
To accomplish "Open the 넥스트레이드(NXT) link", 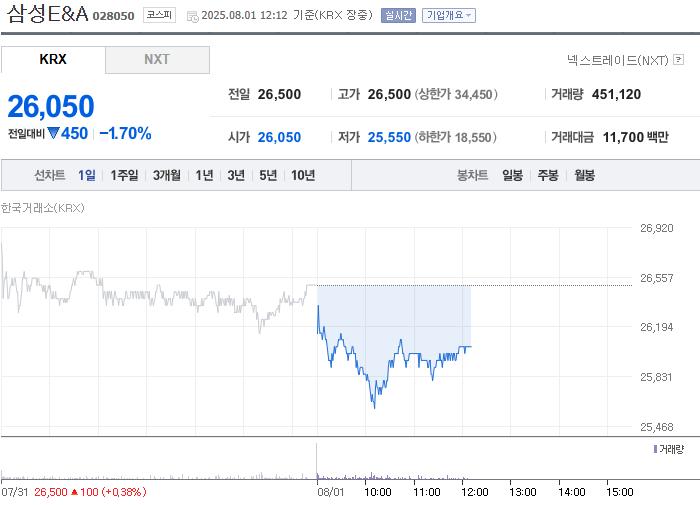I will tap(617, 60).
